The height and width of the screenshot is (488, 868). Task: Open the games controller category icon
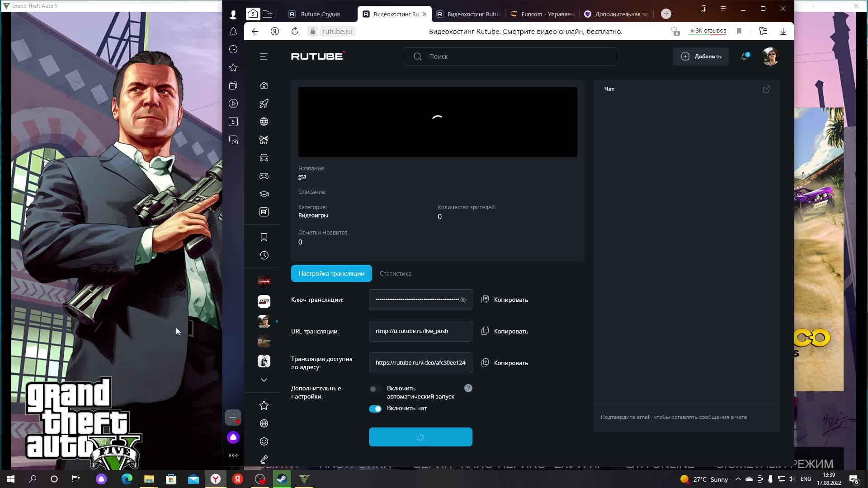264,176
